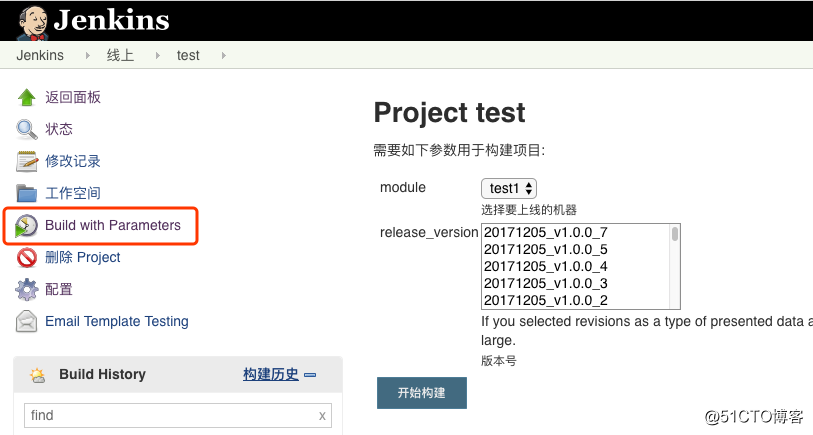Open the 状态 status link
This screenshot has width=813, height=435.
coord(59,129)
